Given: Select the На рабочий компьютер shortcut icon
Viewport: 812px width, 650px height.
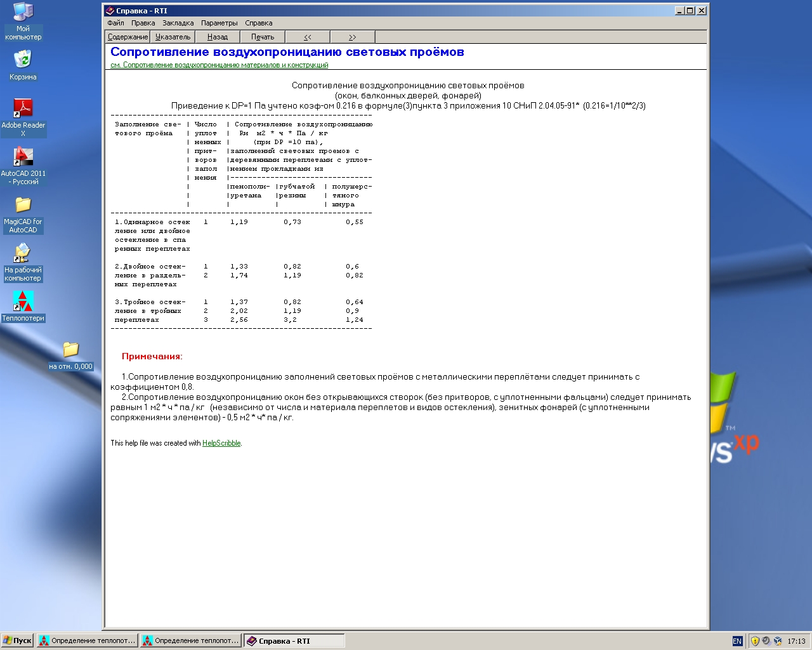Looking at the screenshot, I should 23,254.
